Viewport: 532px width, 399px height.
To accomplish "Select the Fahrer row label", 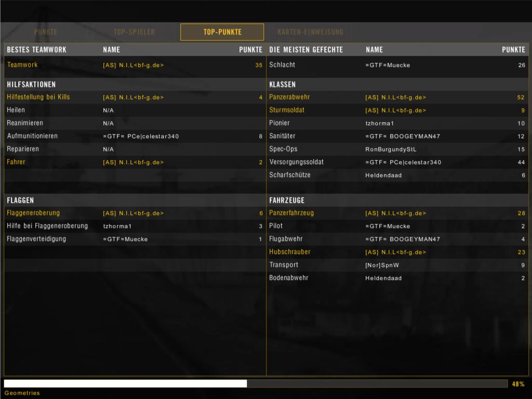I will coord(16,162).
